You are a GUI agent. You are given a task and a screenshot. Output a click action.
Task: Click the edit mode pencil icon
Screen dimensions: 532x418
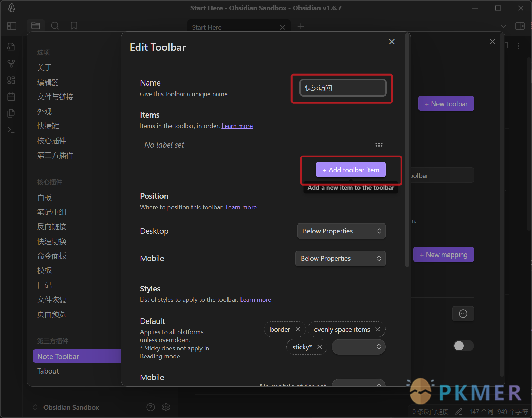pos(459,411)
